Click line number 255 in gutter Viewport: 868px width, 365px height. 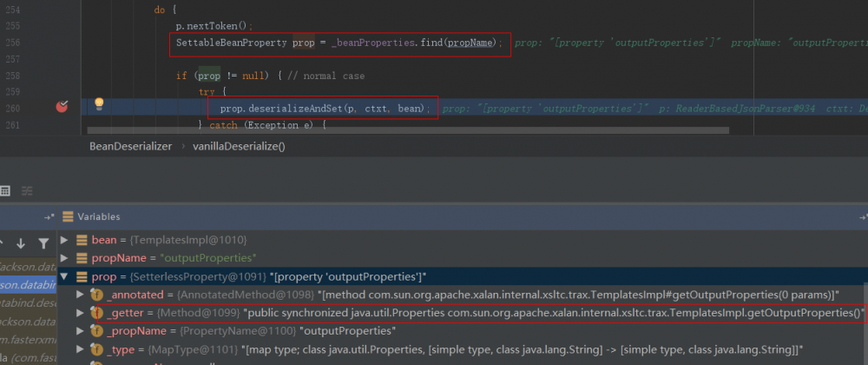[x=15, y=26]
